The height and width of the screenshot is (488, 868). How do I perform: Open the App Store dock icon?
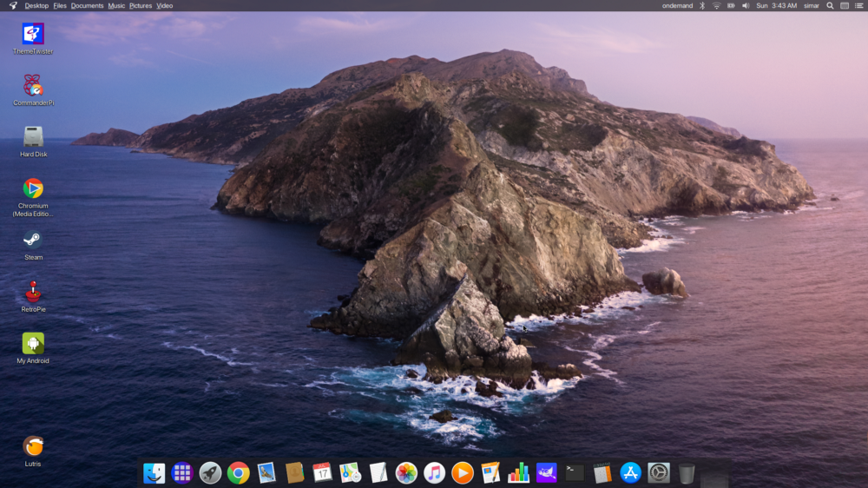pos(631,472)
